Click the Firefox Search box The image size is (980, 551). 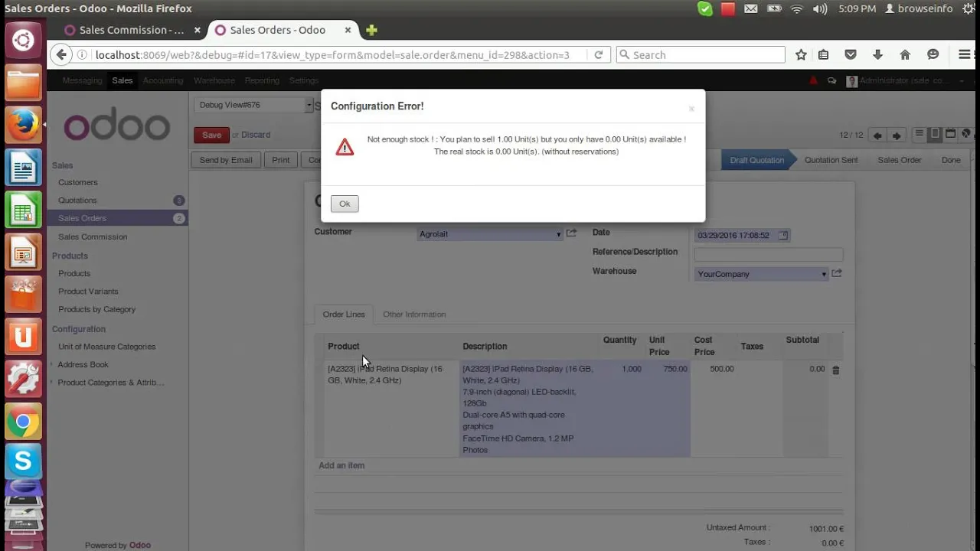tap(701, 54)
